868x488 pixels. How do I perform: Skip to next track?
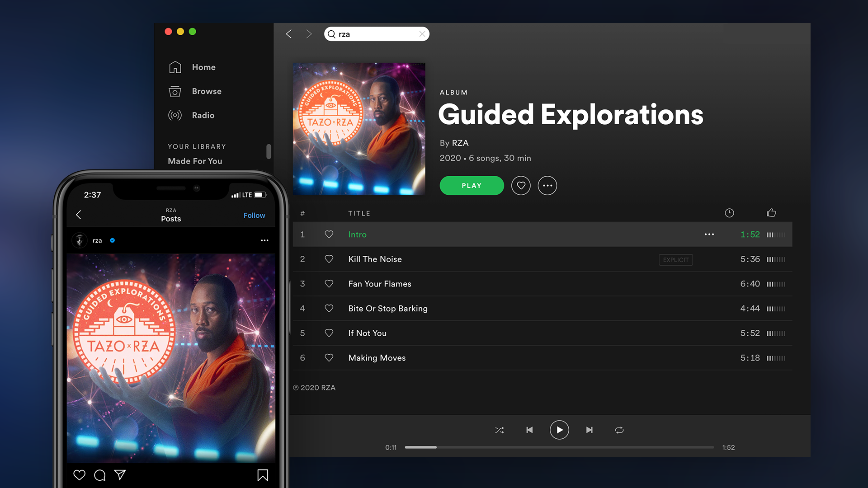[589, 430]
